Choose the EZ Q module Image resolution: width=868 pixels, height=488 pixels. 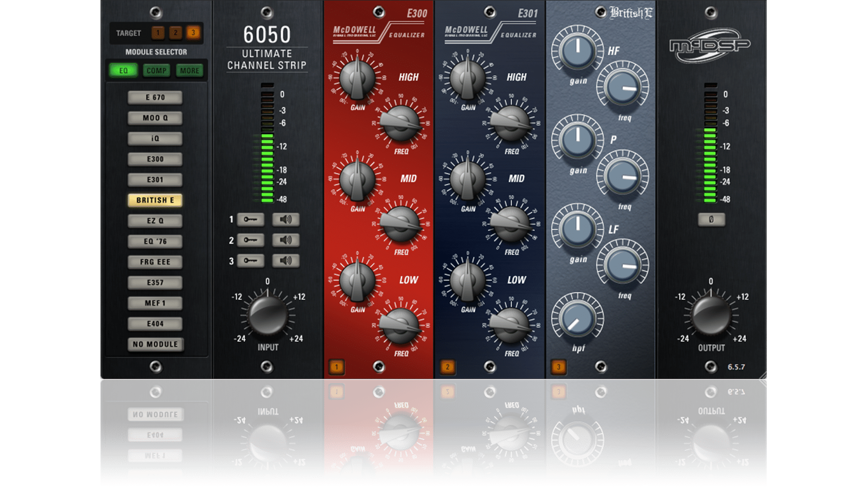(155, 221)
